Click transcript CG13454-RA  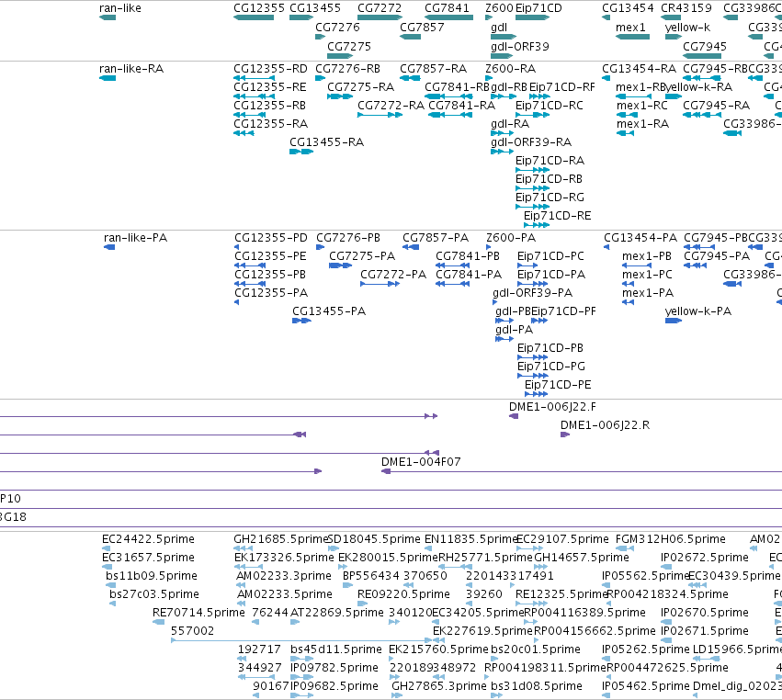(x=639, y=69)
